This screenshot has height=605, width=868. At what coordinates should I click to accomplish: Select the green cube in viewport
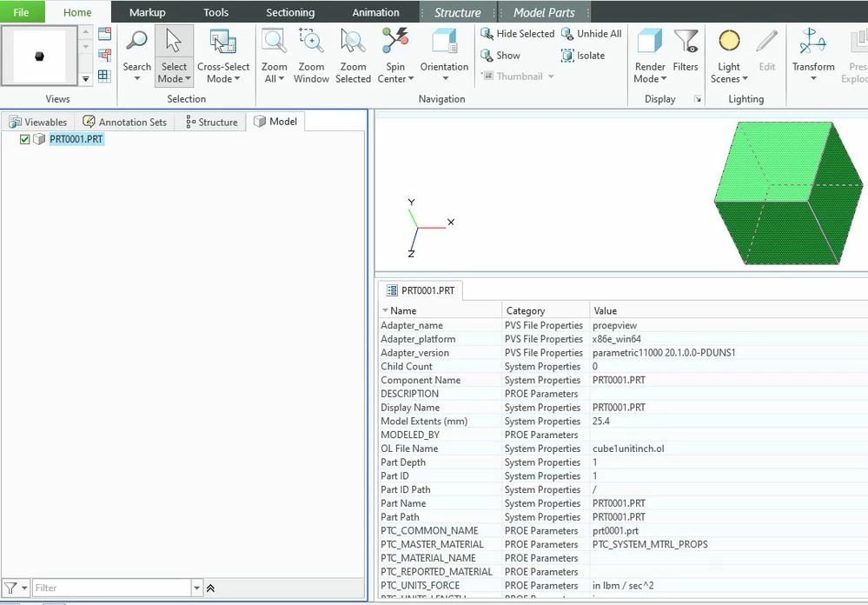788,193
